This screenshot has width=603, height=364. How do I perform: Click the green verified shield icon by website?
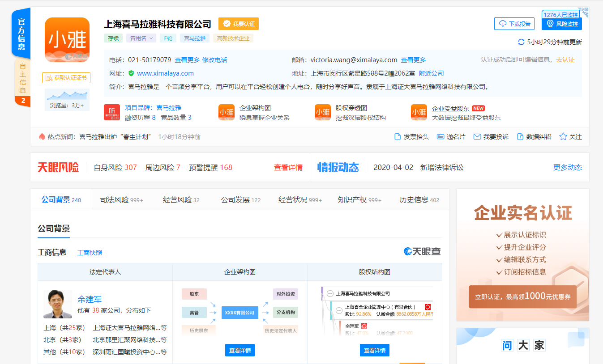tap(131, 73)
